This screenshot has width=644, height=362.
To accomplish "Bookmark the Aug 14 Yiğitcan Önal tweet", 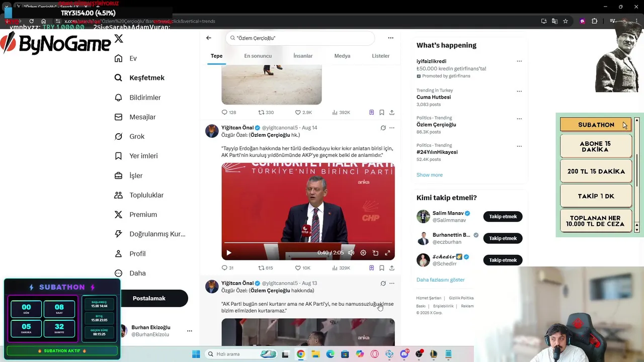I will coord(382,268).
